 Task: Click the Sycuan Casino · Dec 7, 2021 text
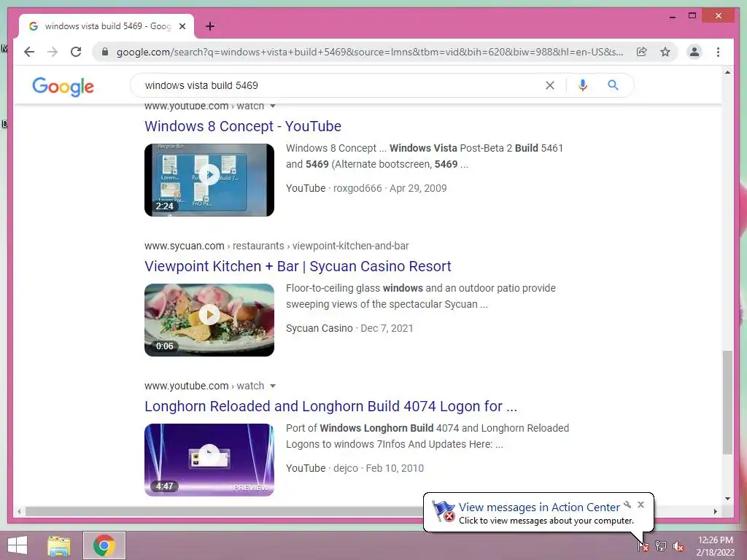pyautogui.click(x=349, y=328)
